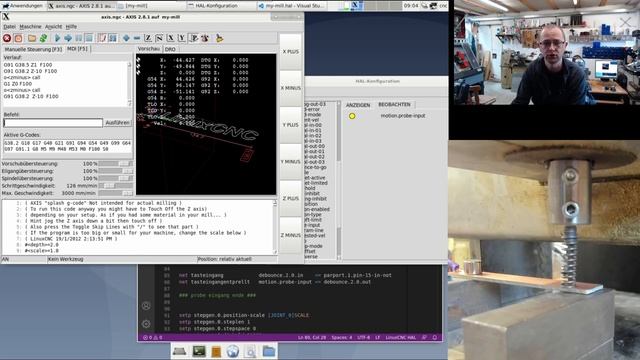Image resolution: width=640 pixels, height=360 pixels.
Task: Toggle the machine power icon
Action: (18, 38)
